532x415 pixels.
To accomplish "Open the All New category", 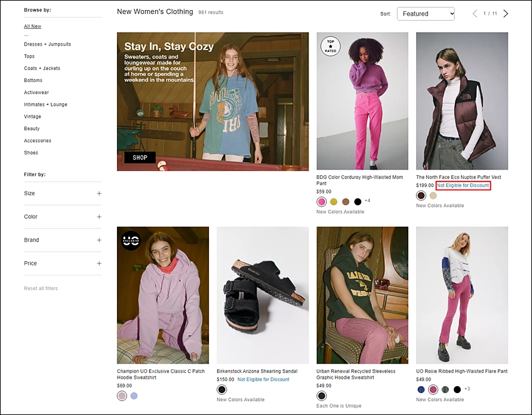I will coord(33,26).
